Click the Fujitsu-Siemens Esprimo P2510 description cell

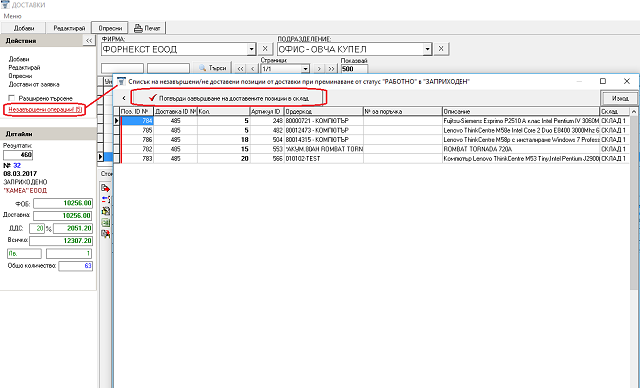[x=521, y=121]
